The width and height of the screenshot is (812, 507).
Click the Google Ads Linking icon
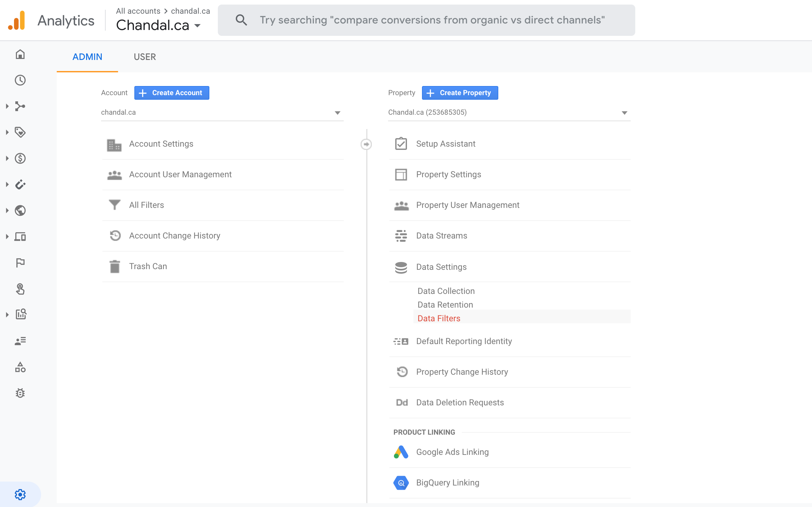[401, 452]
